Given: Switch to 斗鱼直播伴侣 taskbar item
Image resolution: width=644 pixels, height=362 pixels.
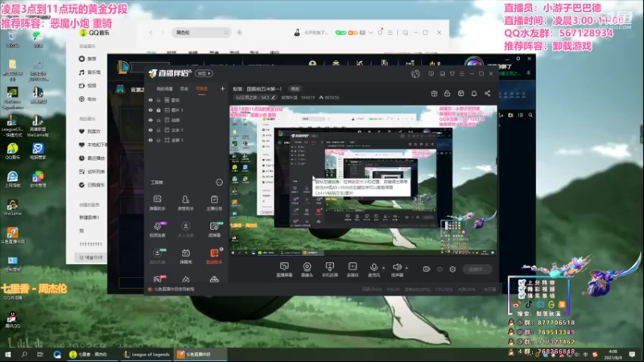Looking at the screenshot, I should pos(200,354).
